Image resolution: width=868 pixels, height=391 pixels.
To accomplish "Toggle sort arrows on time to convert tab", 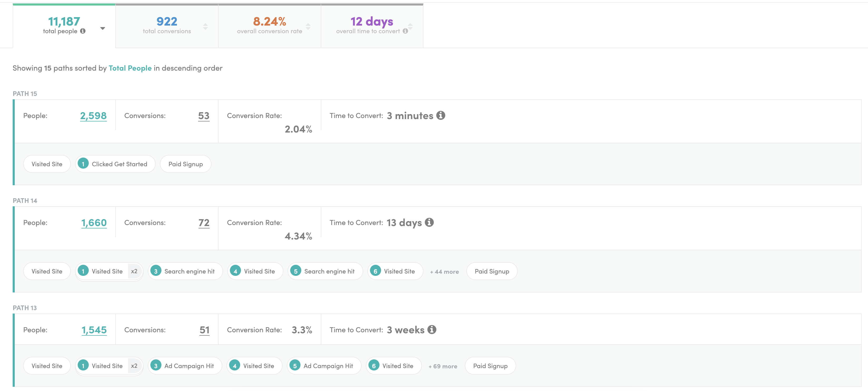I will click(x=410, y=27).
